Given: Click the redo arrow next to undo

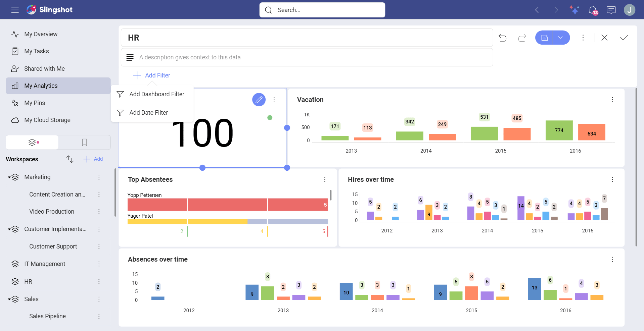Looking at the screenshot, I should (522, 38).
